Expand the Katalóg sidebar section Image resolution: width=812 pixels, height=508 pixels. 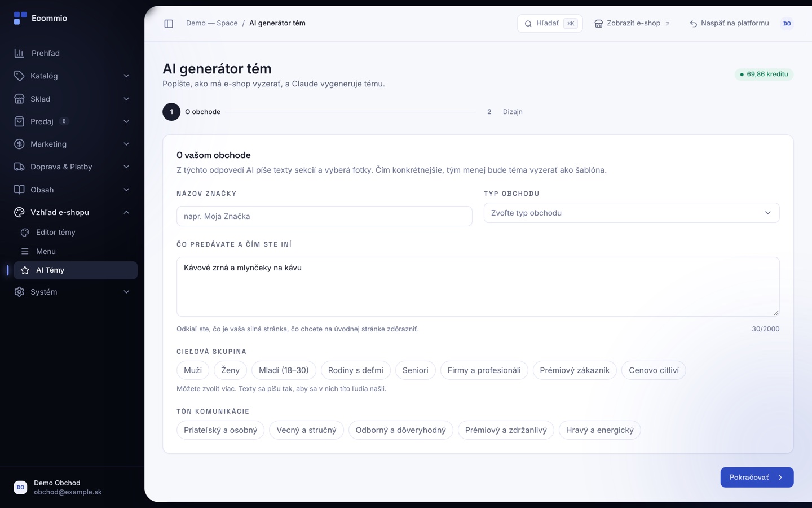(x=72, y=76)
